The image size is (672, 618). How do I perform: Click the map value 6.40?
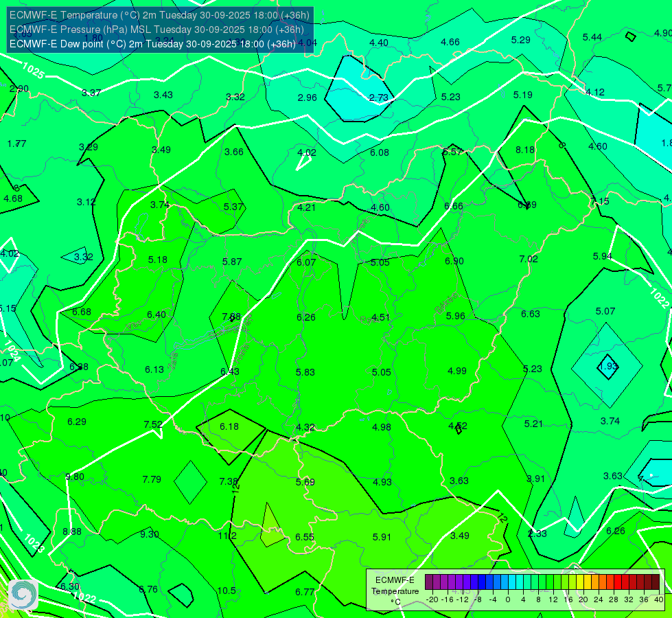157,314
